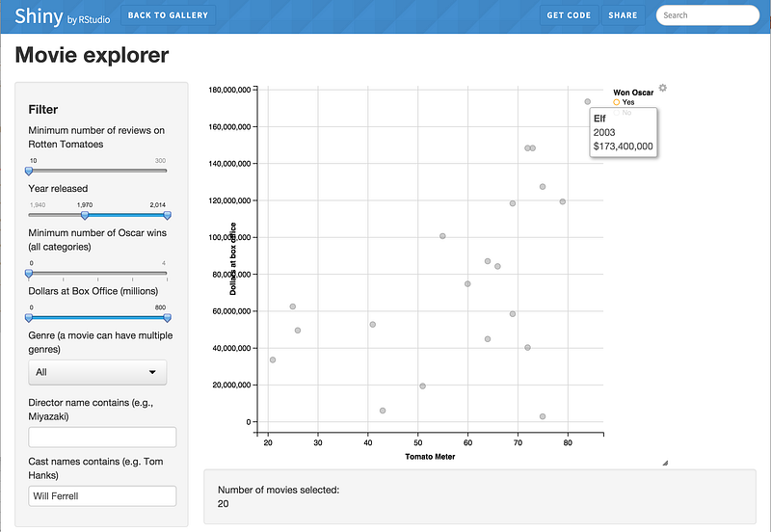Click the Share button
The width and height of the screenshot is (771, 532).
tap(623, 15)
